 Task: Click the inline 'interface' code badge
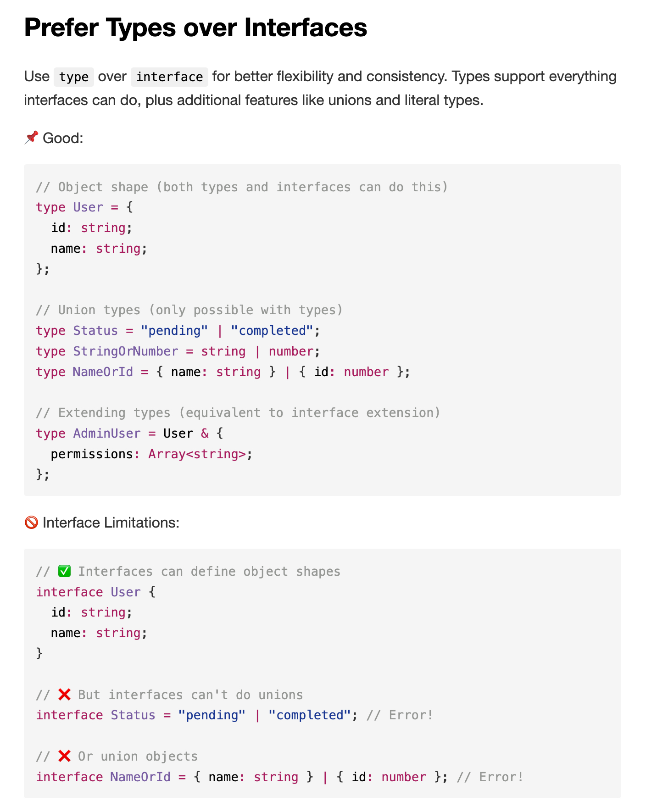(x=169, y=77)
